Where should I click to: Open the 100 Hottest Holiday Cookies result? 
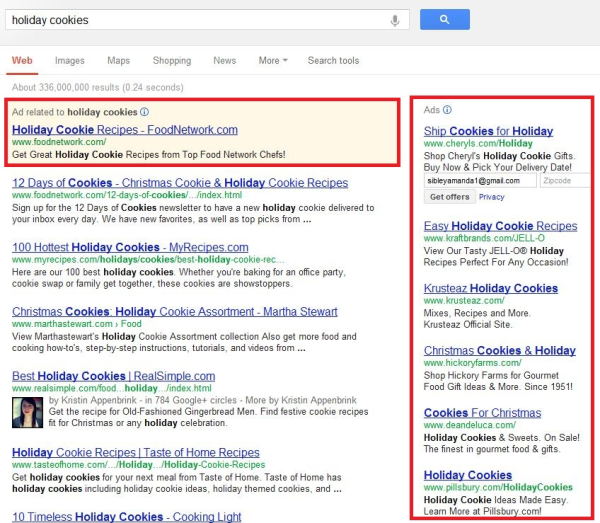[x=128, y=247]
